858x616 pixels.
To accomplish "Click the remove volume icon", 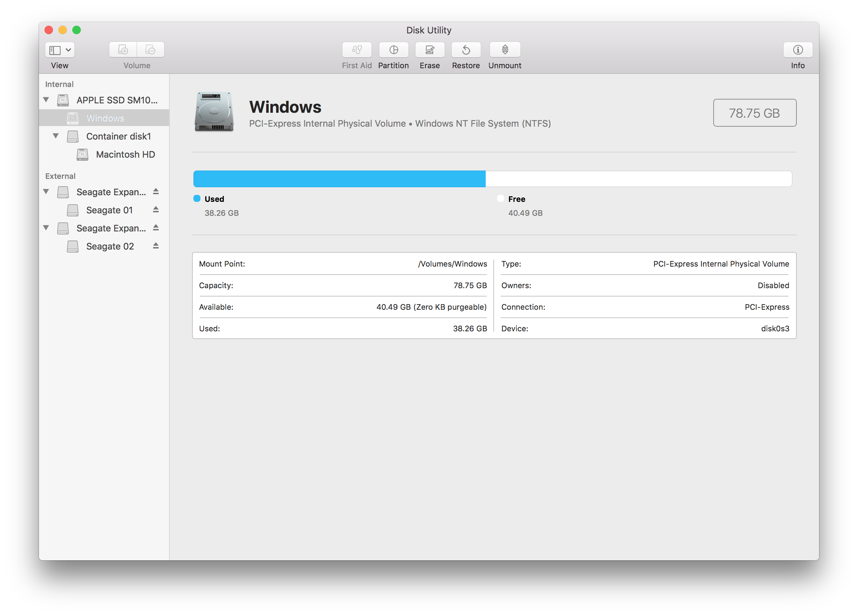I will pyautogui.click(x=151, y=49).
